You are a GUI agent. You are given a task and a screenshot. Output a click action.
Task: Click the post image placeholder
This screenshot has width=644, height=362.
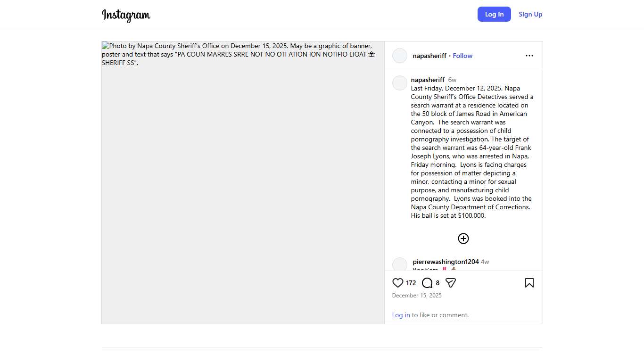click(243, 189)
